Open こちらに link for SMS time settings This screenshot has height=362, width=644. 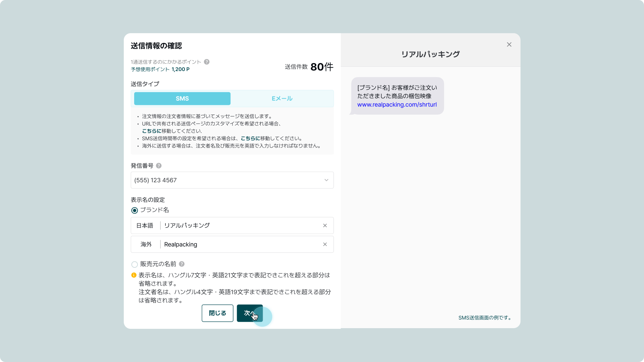point(250,138)
